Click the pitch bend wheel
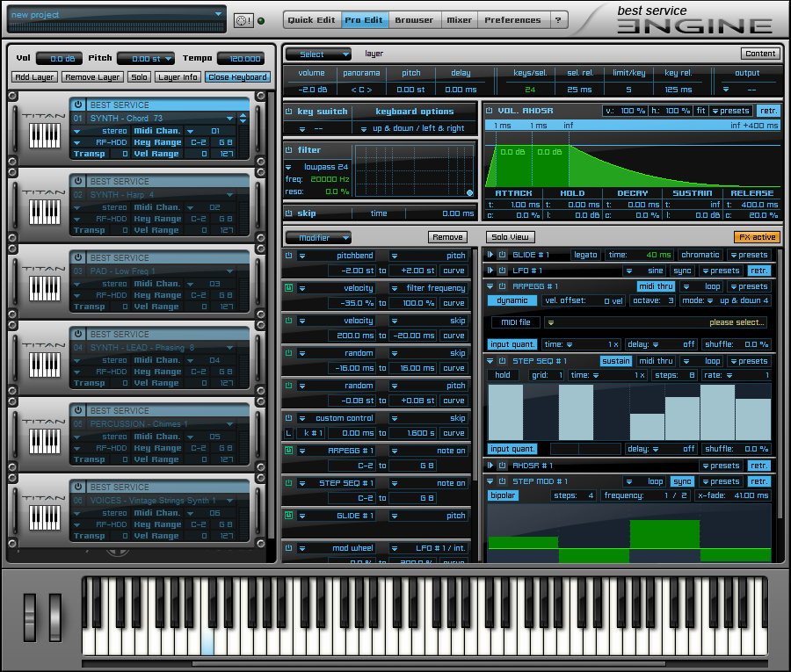This screenshot has height=672, width=791. pyautogui.click(x=30, y=617)
